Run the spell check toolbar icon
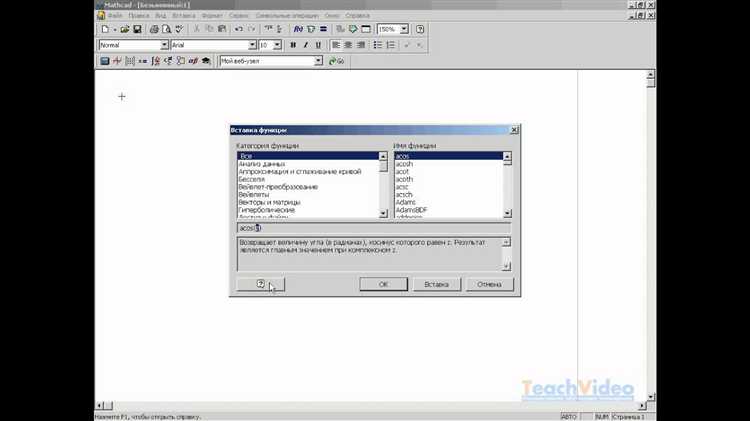This screenshot has height=421, width=750. click(x=179, y=29)
